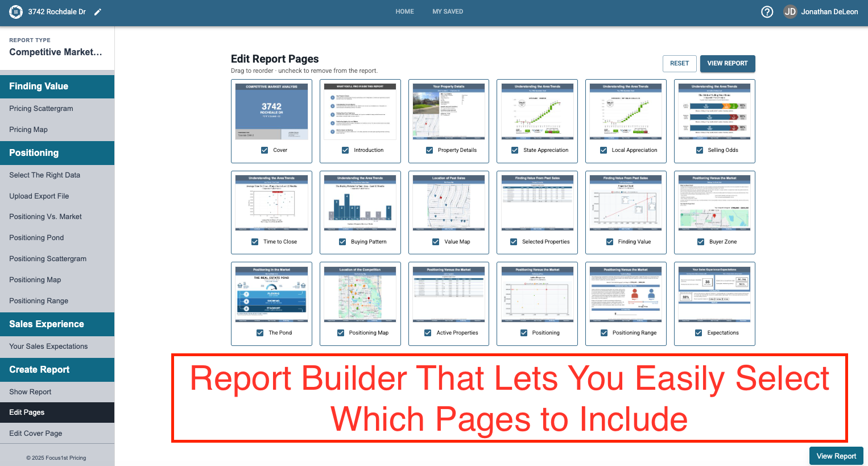868x466 pixels.
Task: Go to HOME in top navigation
Action: tap(405, 11)
